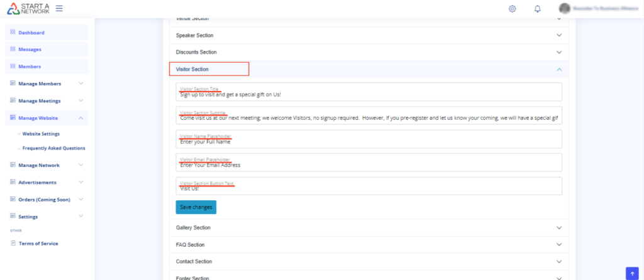
Task: Expand the Discounts Section chevron
Action: pos(558,52)
